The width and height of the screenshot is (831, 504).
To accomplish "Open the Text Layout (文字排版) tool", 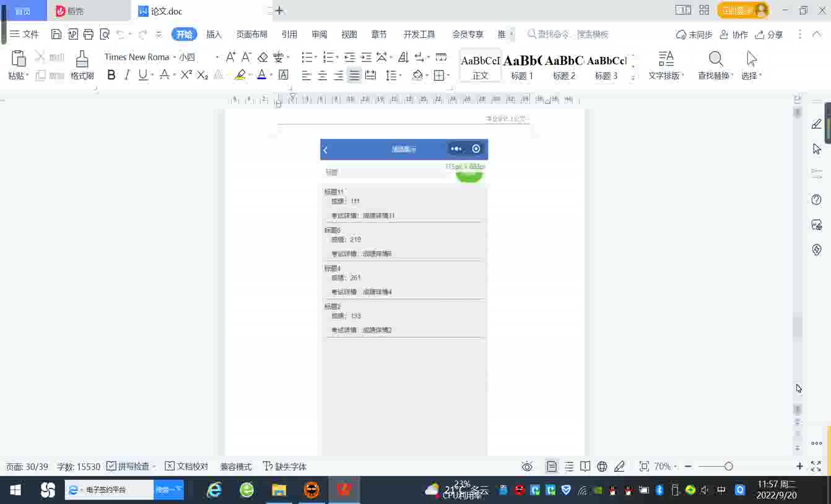I will [666, 60].
